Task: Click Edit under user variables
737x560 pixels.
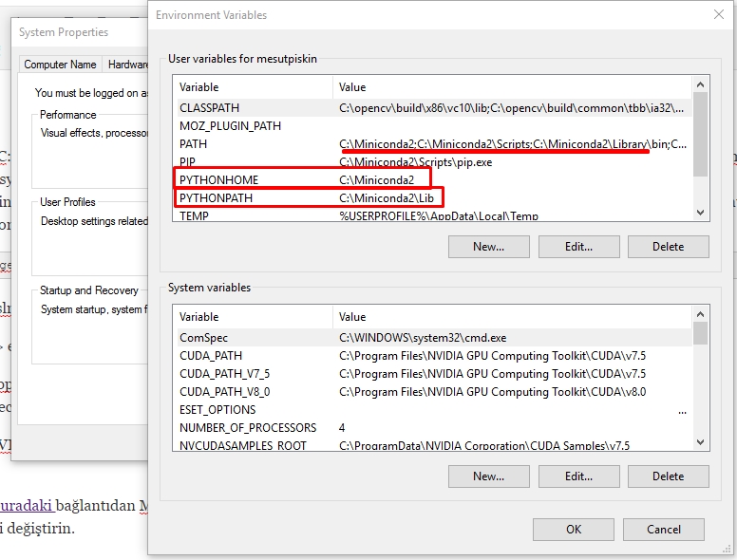Action: click(x=578, y=247)
